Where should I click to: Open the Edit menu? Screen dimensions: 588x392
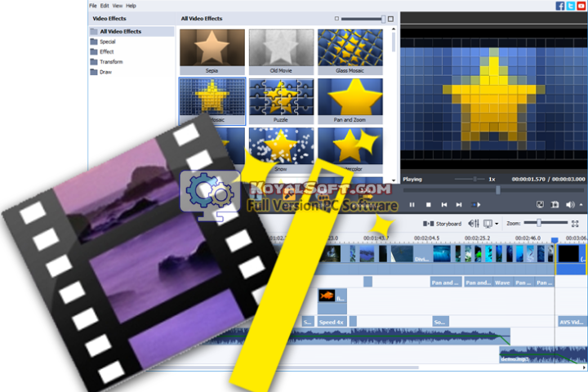pos(105,6)
